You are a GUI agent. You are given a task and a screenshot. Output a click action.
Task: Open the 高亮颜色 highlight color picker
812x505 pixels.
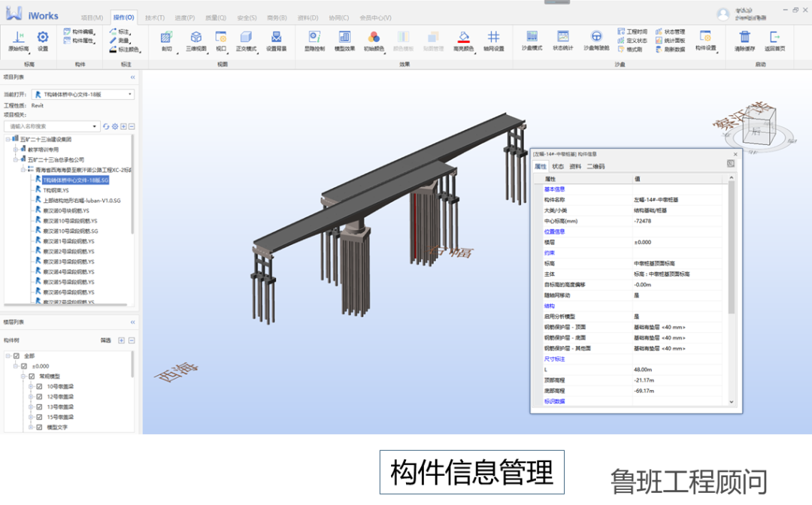[463, 41]
